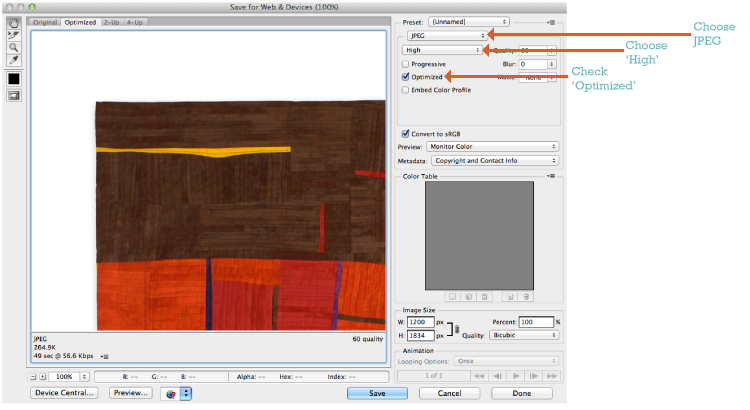This screenshot has height=410, width=750.
Task: Open the browser selection dropdown arrow
Action: coord(186,394)
